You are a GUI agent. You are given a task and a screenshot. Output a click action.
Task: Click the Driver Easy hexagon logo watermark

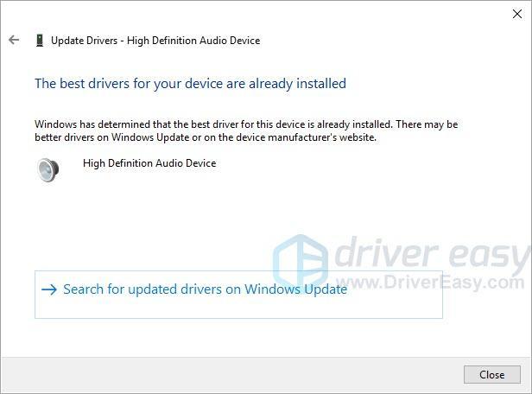[x=301, y=259]
